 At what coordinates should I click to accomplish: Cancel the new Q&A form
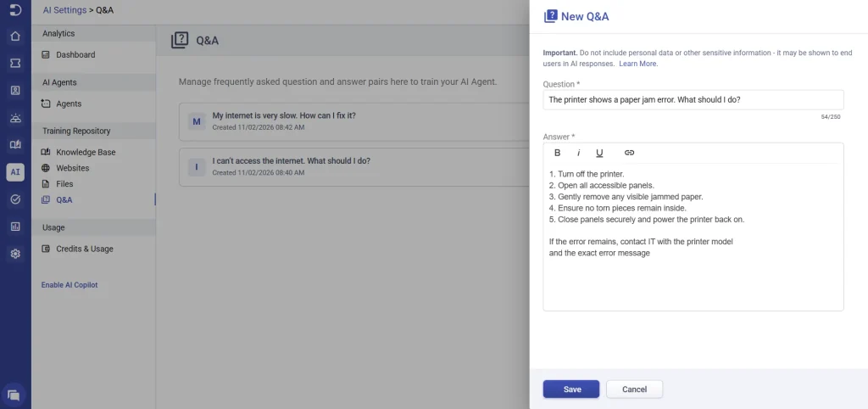634,389
